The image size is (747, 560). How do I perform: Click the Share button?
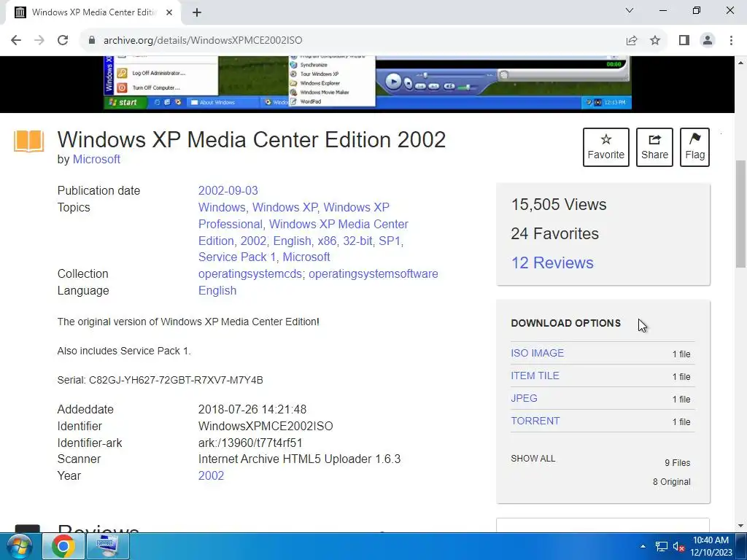tap(654, 147)
